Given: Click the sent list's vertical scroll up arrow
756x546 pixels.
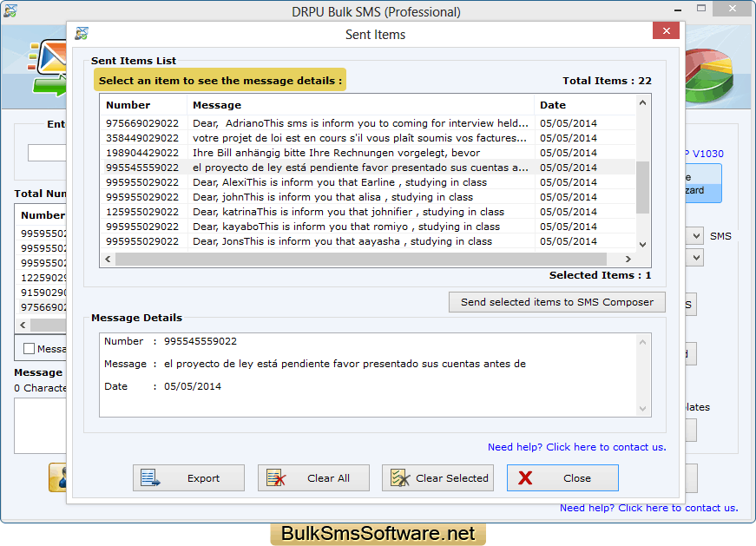Looking at the screenshot, I should tap(642, 102).
